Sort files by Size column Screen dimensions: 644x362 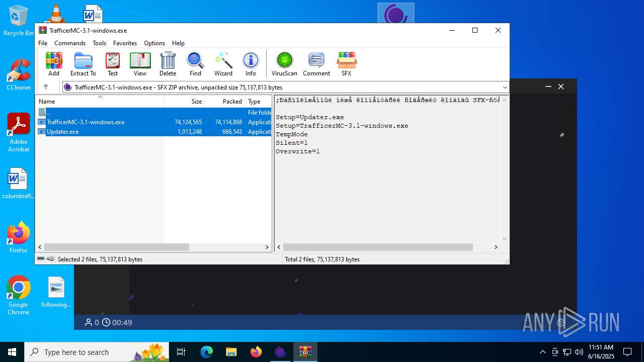coord(184,102)
